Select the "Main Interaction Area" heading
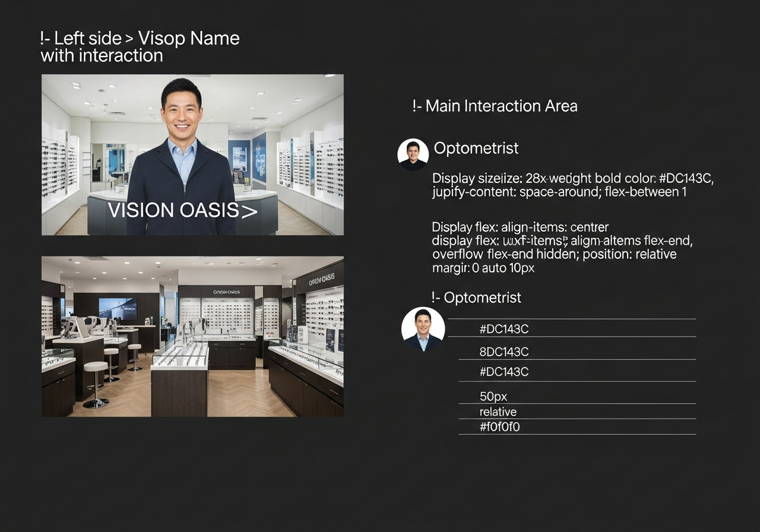The width and height of the screenshot is (760, 532). tap(495, 106)
